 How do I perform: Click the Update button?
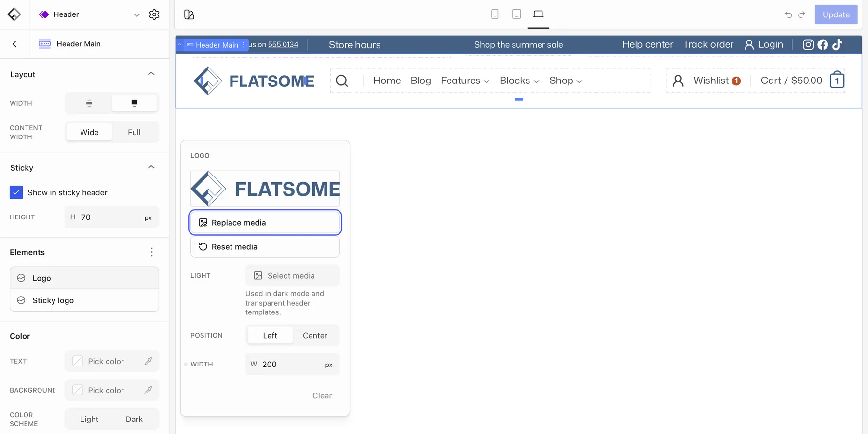(x=836, y=14)
